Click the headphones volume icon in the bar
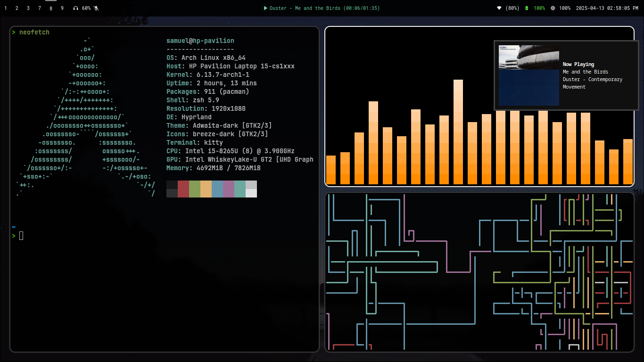This screenshot has height=362, width=644. 76,8
